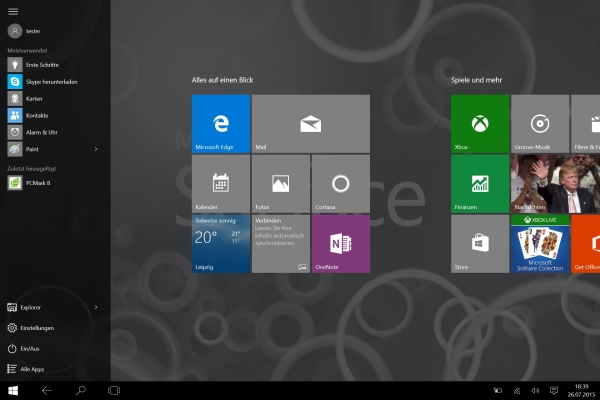Viewport: 600px width, 400px height.
Task: Select the Spiele und mehr group header
Action: click(x=476, y=80)
